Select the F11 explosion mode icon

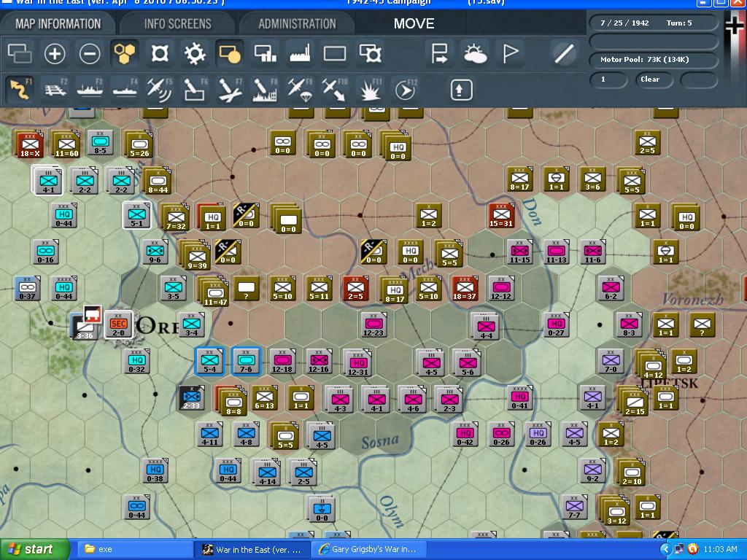370,90
